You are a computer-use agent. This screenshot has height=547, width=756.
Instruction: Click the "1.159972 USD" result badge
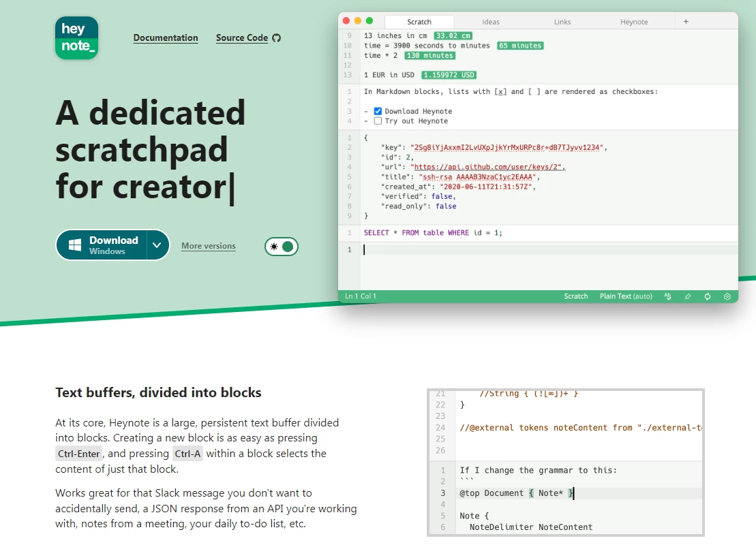449,75
